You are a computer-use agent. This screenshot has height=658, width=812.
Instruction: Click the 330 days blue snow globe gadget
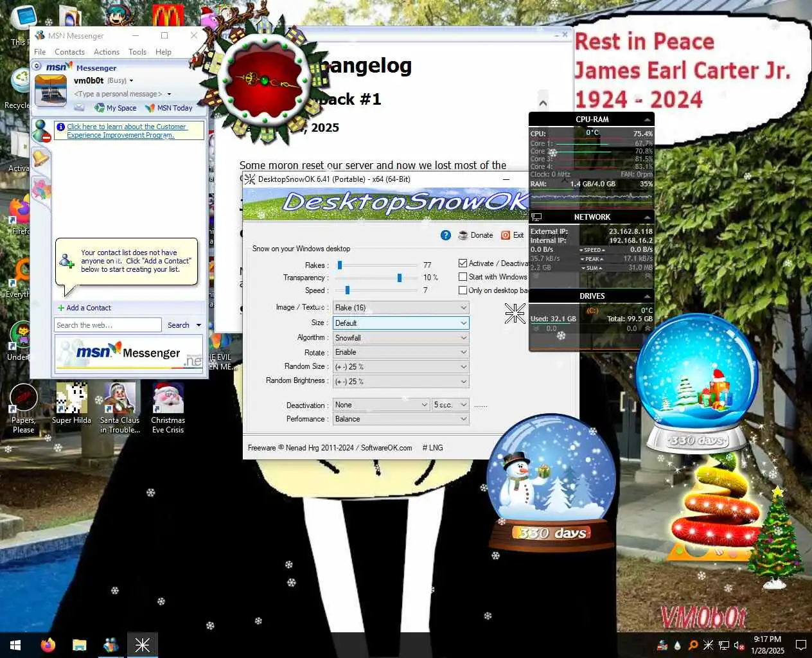tap(696, 384)
